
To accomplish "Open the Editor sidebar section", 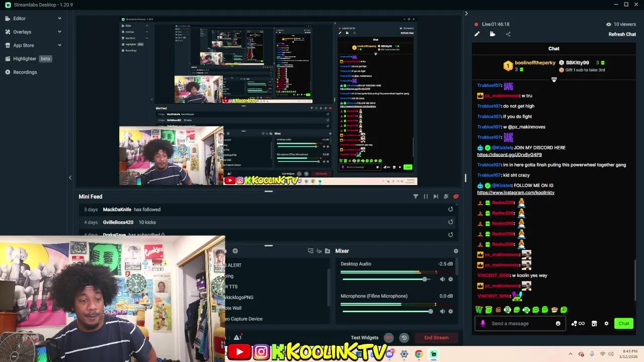I will click(x=20, y=18).
